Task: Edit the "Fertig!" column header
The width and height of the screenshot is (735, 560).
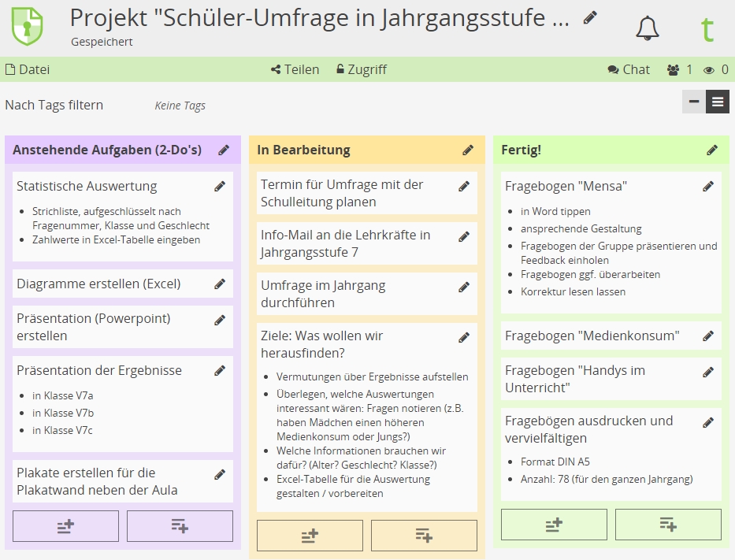Action: (x=712, y=150)
